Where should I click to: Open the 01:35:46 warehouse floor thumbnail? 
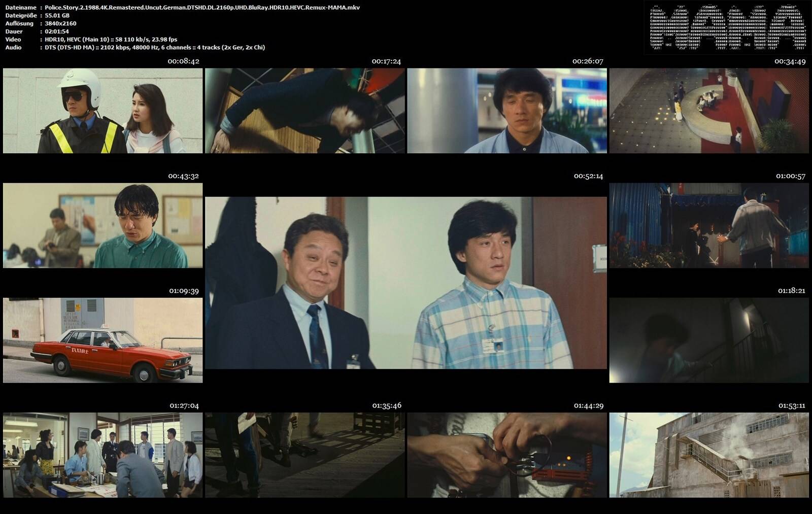pos(305,455)
